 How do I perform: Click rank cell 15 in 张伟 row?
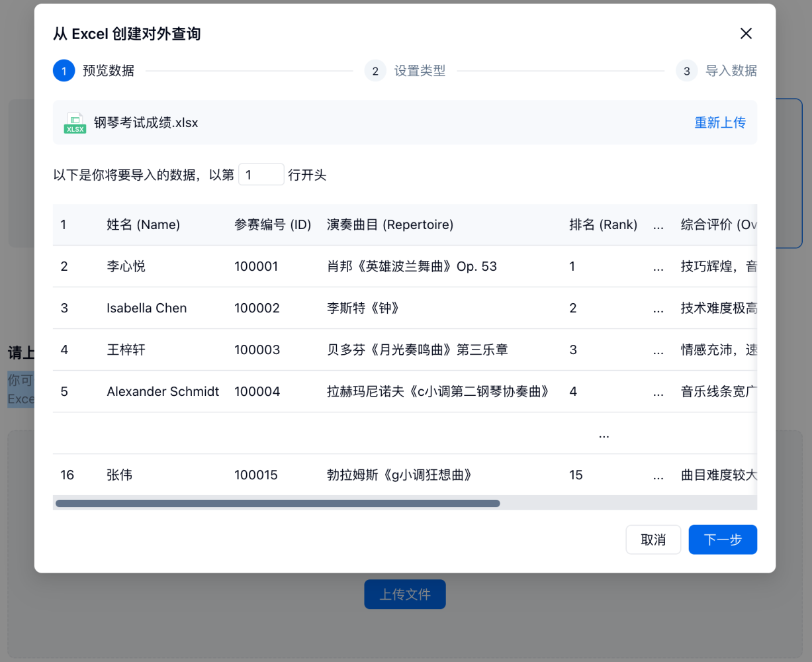576,475
